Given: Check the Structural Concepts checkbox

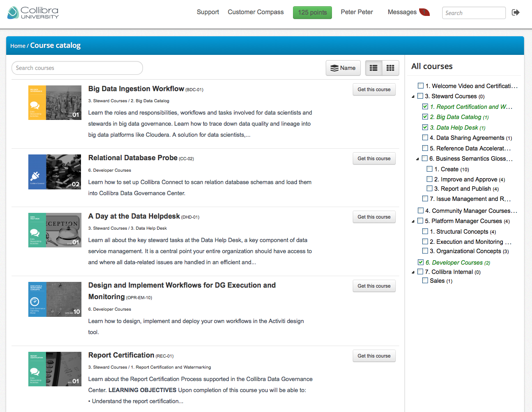Looking at the screenshot, I should (425, 231).
